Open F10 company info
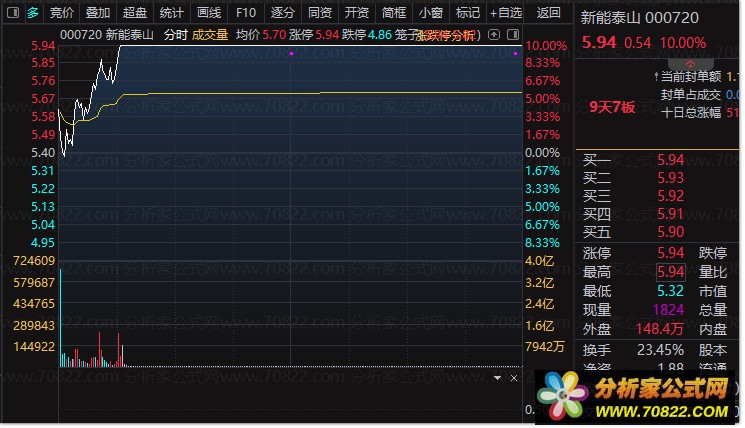The image size is (745, 428). (x=246, y=13)
